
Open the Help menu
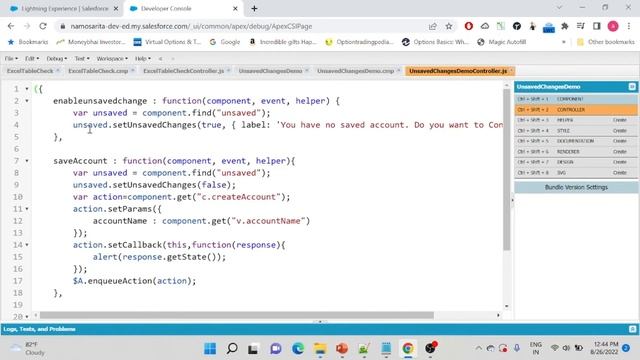[142, 59]
